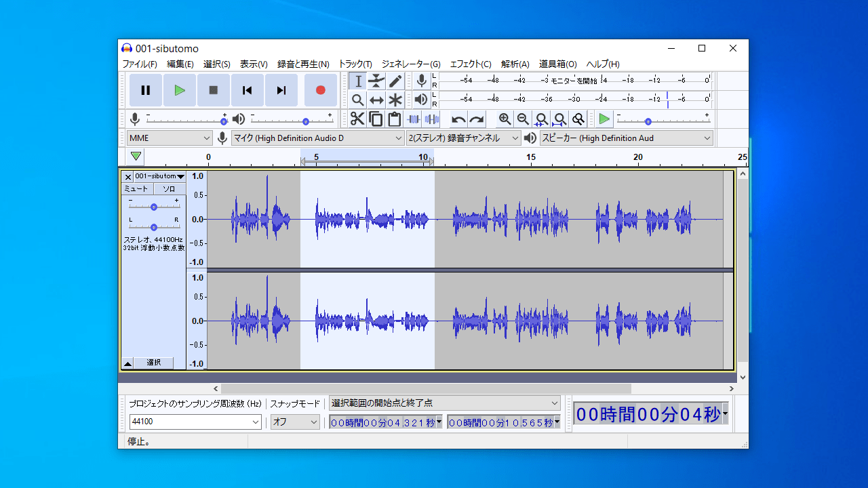Click the track gain slider
Screen dimensions: 868x488
tap(154, 206)
